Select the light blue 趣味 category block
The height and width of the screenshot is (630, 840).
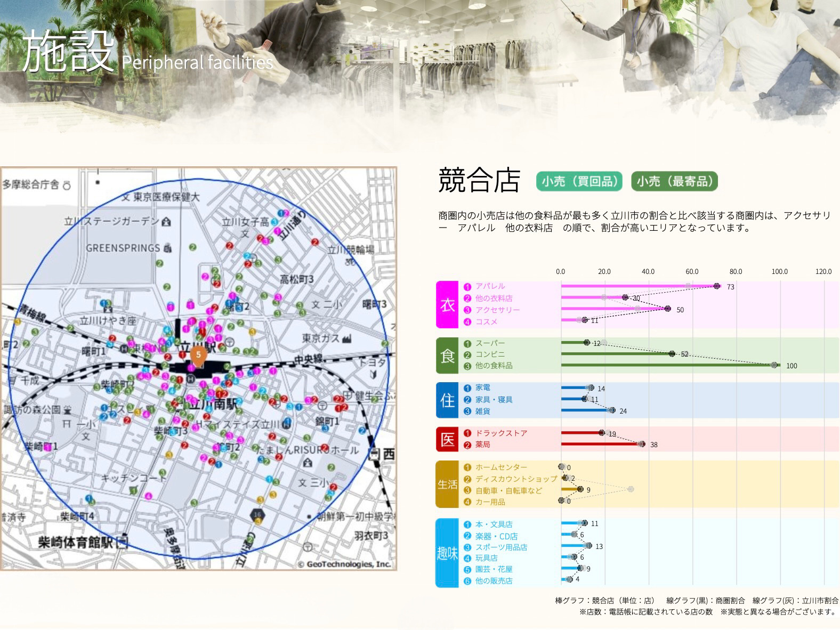447,553
